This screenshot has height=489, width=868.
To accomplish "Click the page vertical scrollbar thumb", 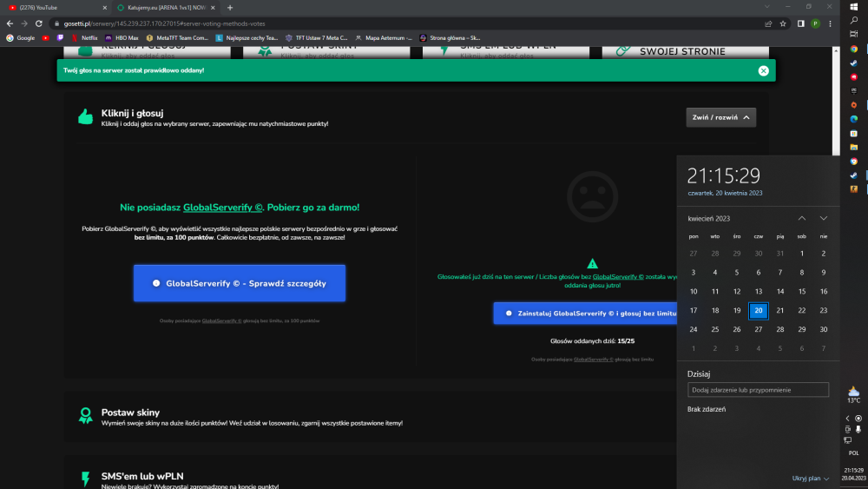I will (836, 104).
